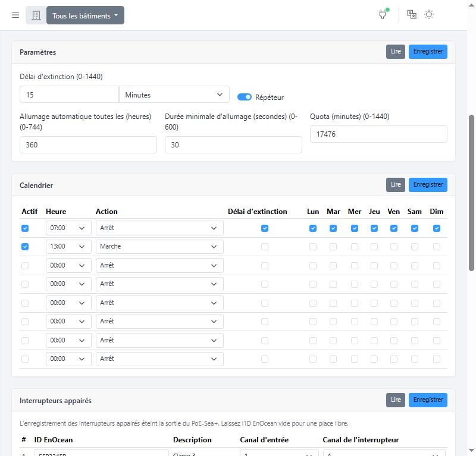Click the ID EnOcean column header
476x456 pixels.
click(x=54, y=440)
